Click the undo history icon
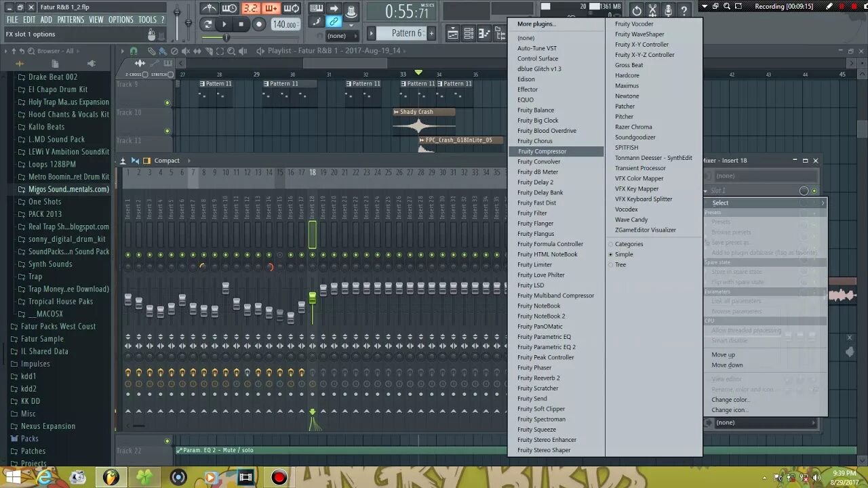This screenshot has height=488, width=868. (636, 9)
